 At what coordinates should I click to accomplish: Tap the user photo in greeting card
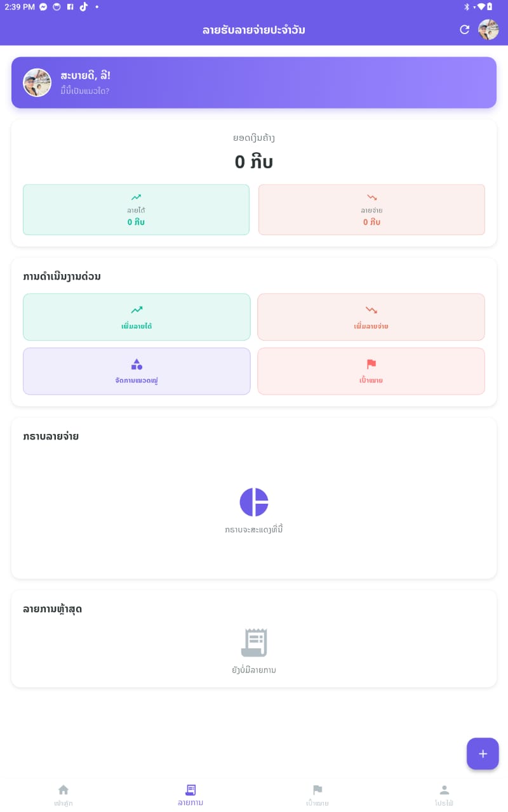[x=37, y=82]
